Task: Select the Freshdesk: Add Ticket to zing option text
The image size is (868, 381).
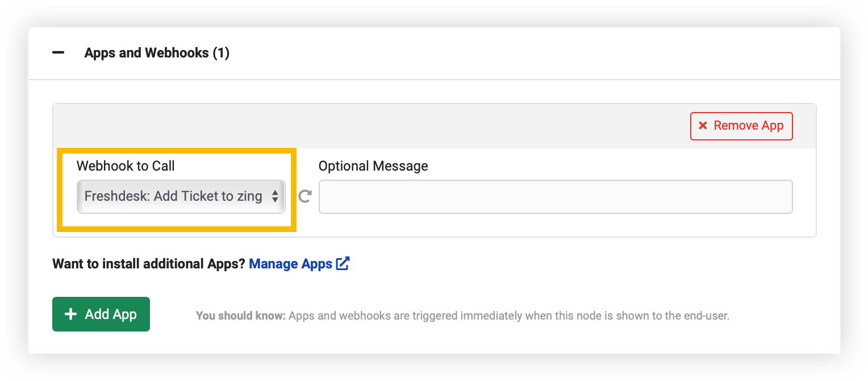Action: 173,197
